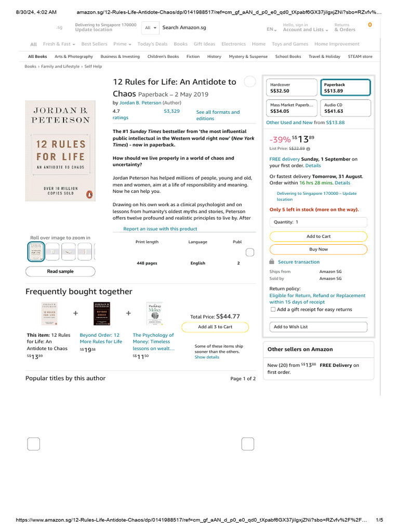Check the Add a gift receipt checkbox
399x532 pixels.
click(273, 310)
